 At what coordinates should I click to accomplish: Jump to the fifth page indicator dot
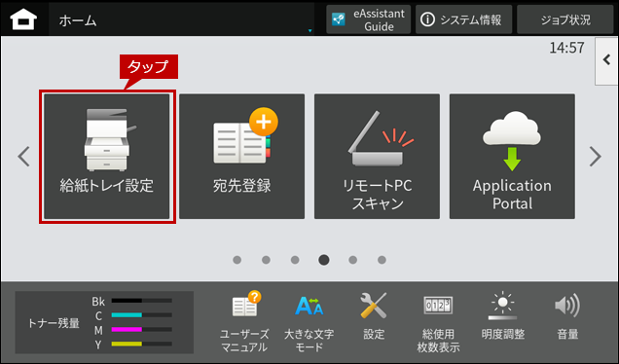point(353,260)
